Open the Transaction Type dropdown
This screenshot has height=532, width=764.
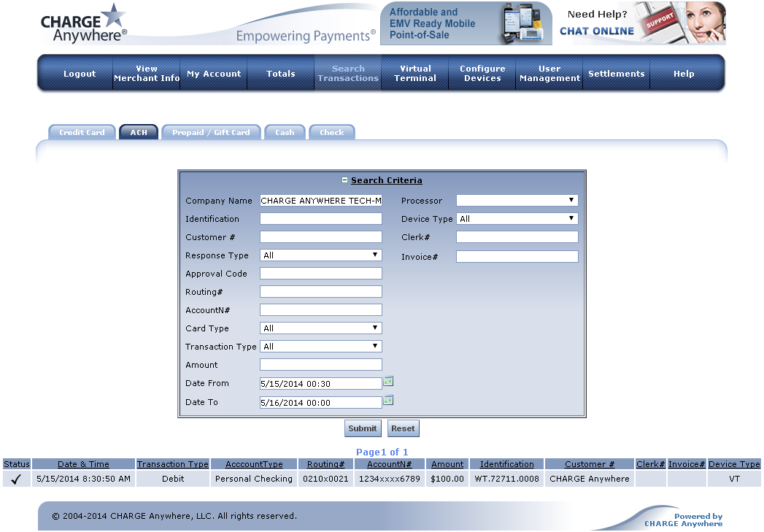(321, 347)
